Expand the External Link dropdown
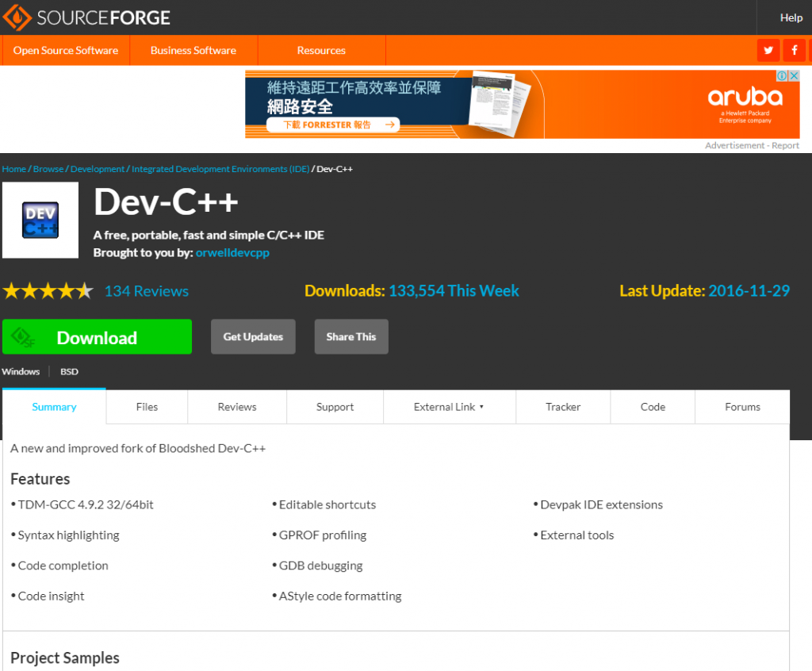 tap(450, 407)
